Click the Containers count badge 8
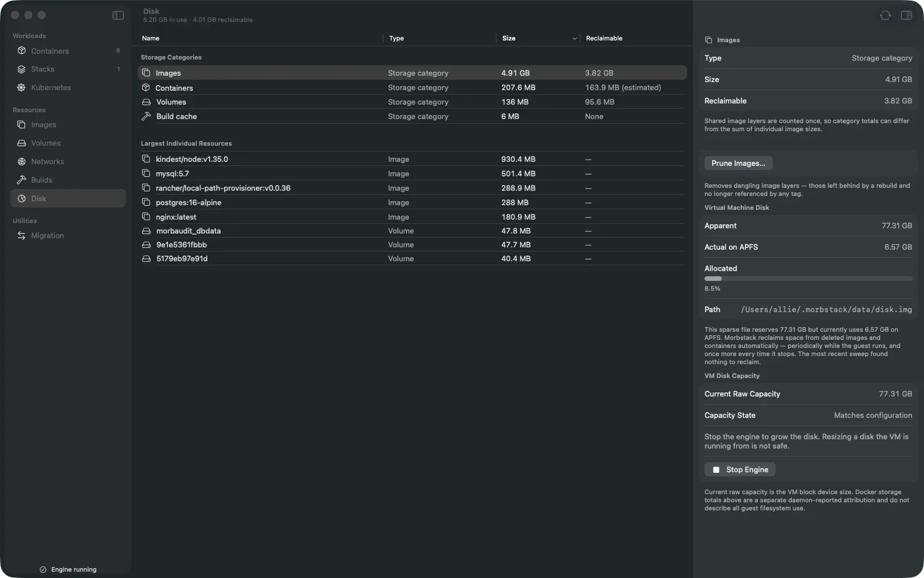The image size is (924, 578). tap(118, 51)
